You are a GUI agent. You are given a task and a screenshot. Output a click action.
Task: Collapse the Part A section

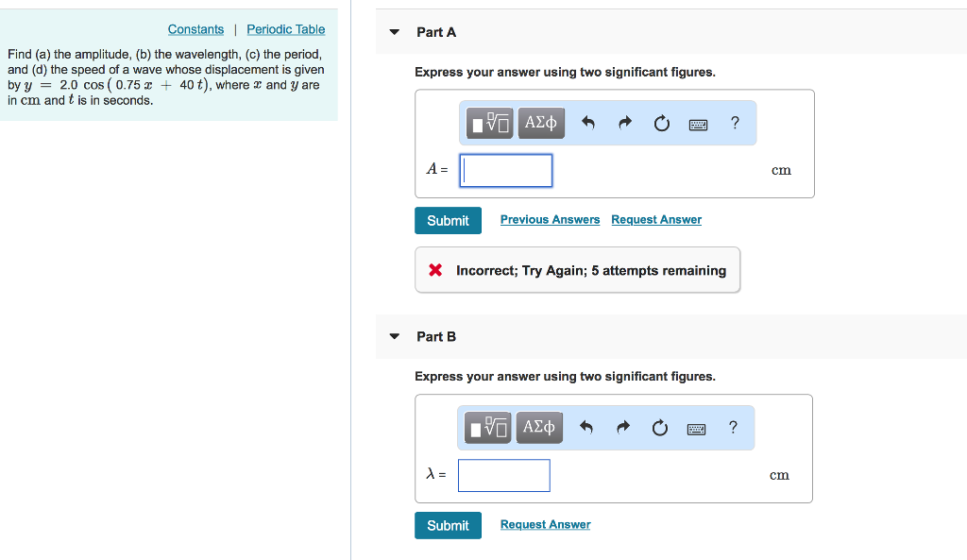click(395, 32)
